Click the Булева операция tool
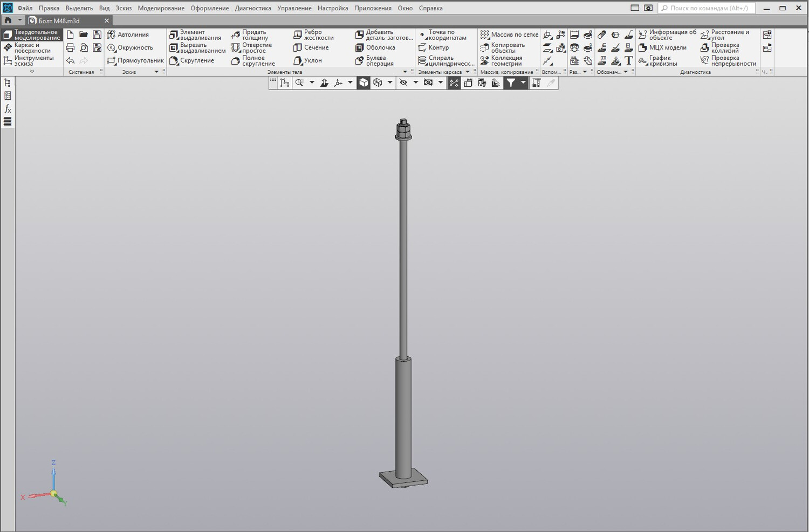The image size is (809, 532). [x=374, y=60]
